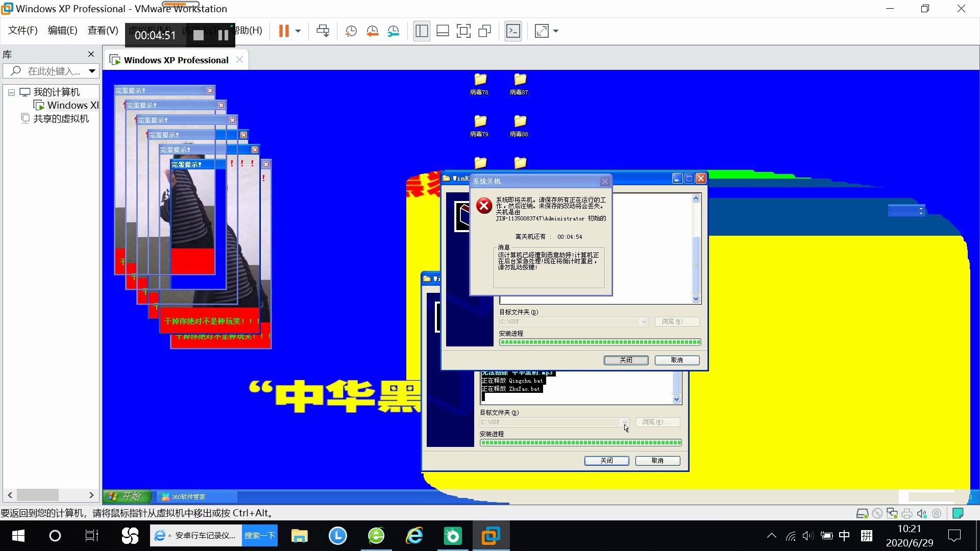The height and width of the screenshot is (551, 980).
Task: Click upper WinRAR installation progress bar
Action: click(600, 342)
